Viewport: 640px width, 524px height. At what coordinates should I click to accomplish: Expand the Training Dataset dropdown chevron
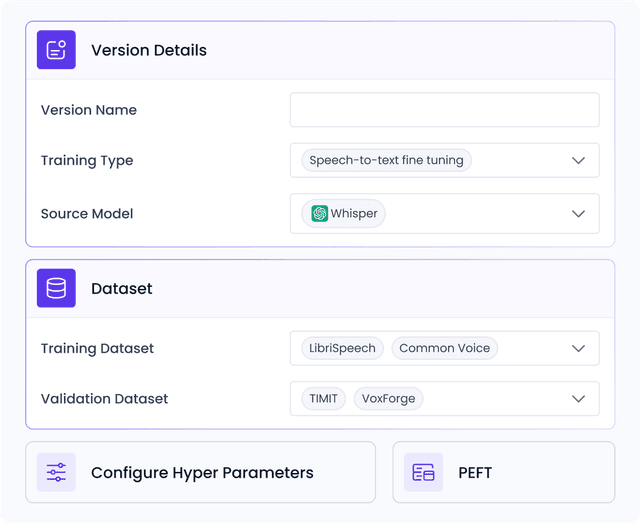click(x=578, y=348)
